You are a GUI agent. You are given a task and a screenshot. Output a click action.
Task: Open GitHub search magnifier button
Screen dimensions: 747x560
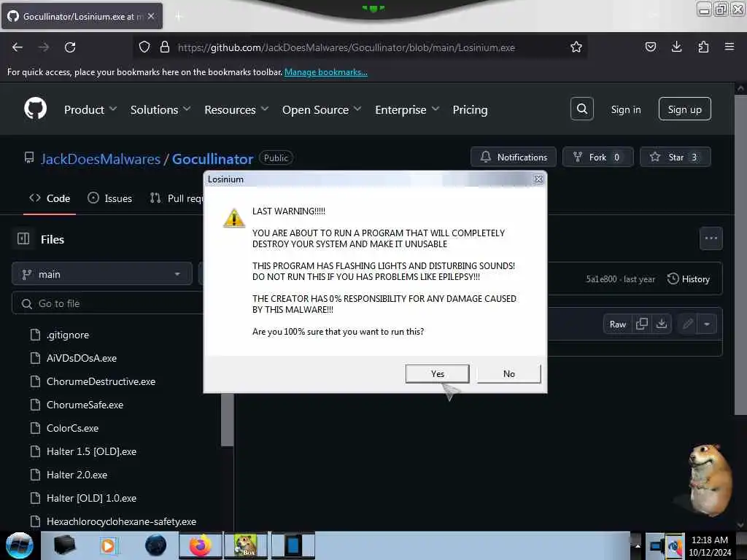tap(581, 109)
